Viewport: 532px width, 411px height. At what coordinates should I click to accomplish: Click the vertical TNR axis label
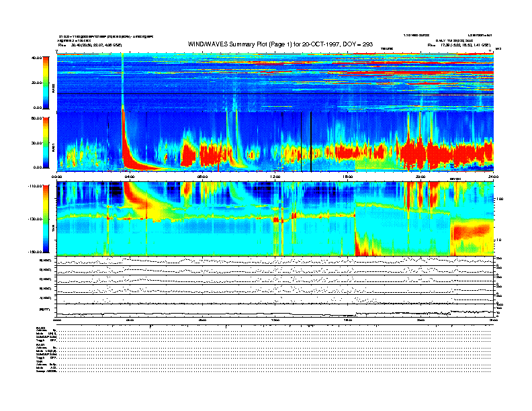point(53,230)
